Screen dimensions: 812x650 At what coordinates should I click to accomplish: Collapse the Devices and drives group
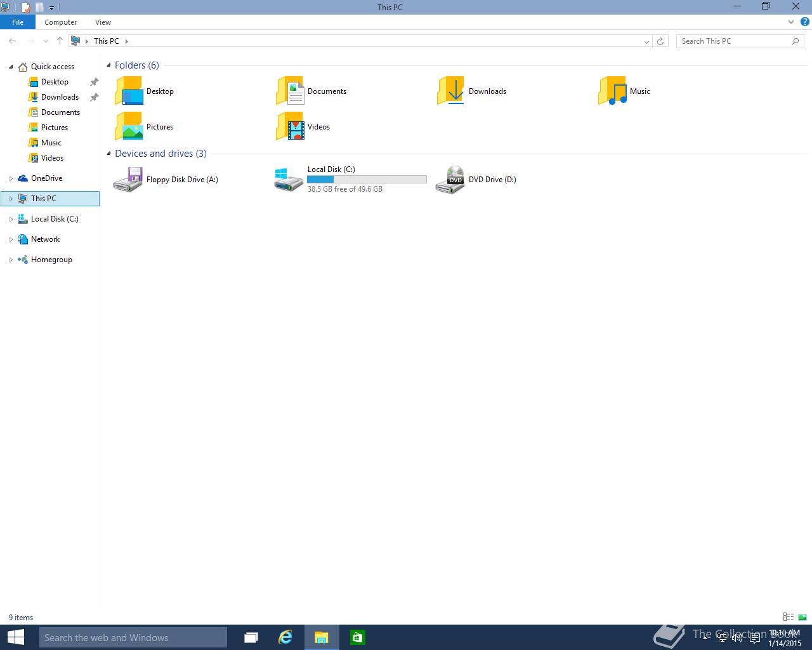click(108, 154)
